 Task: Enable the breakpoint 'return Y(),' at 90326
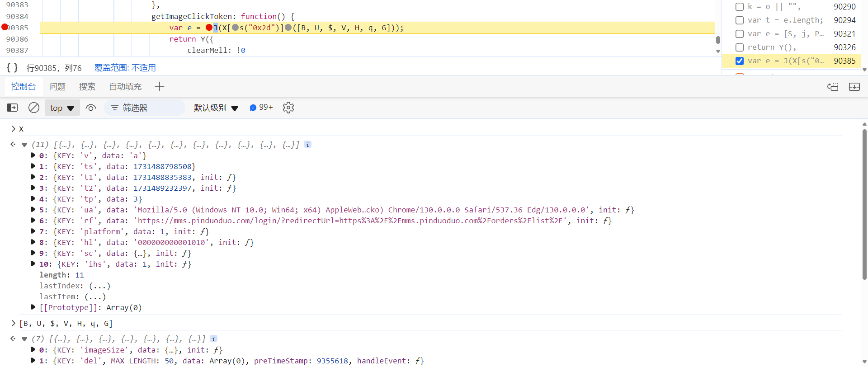740,47
